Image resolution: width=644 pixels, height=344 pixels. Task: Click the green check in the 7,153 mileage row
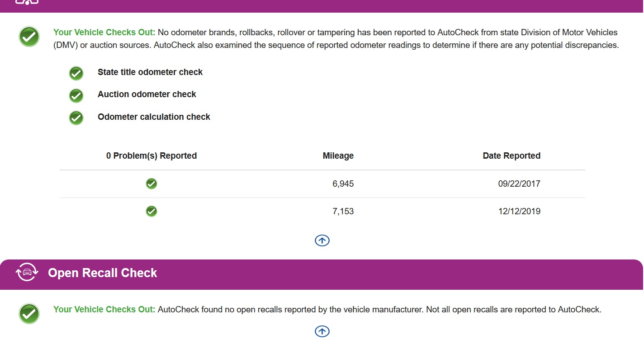pyautogui.click(x=152, y=211)
